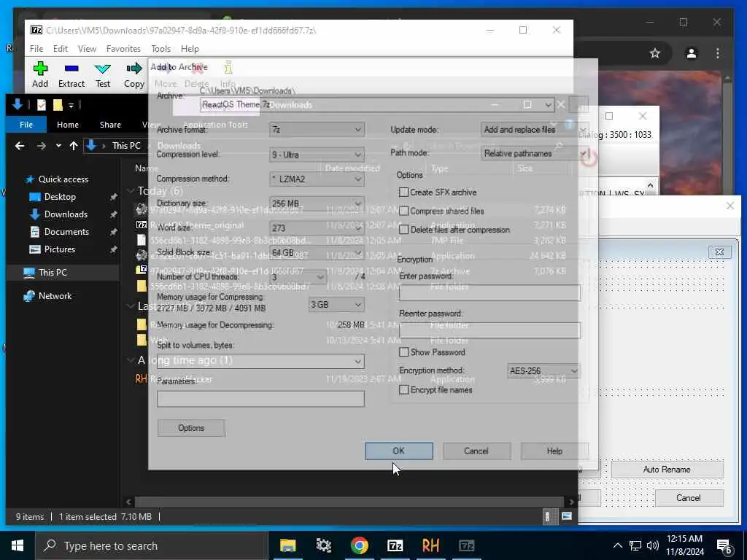Toggle the Show Password checkbox
Viewport: 747px width, 560px height.
pyautogui.click(x=404, y=352)
